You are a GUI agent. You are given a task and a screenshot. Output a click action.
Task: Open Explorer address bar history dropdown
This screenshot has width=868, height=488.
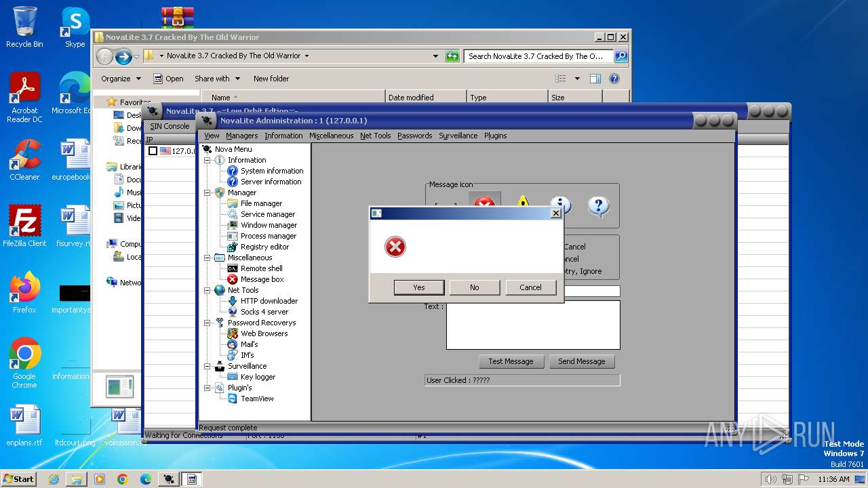click(435, 56)
